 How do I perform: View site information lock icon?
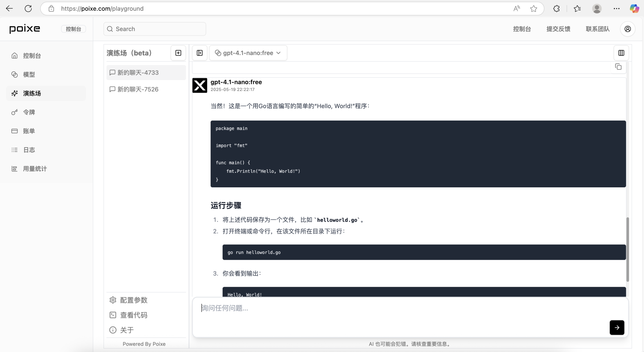[51, 9]
